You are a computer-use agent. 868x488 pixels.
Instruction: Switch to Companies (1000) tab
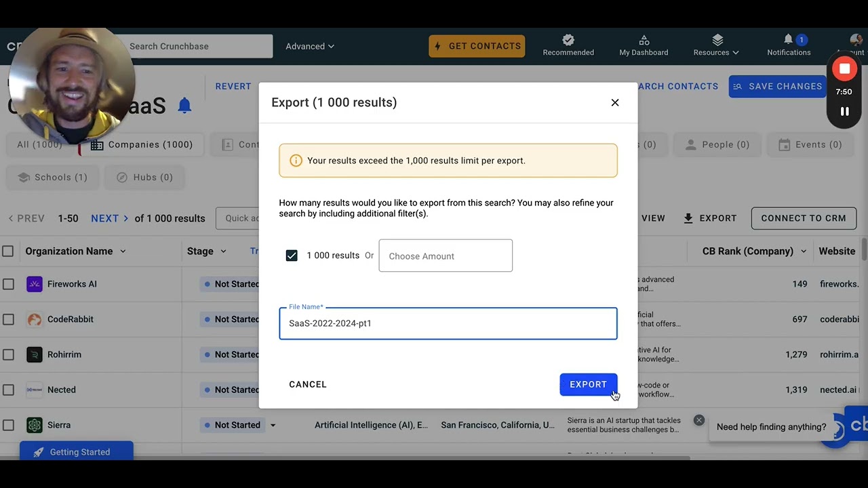tap(142, 144)
